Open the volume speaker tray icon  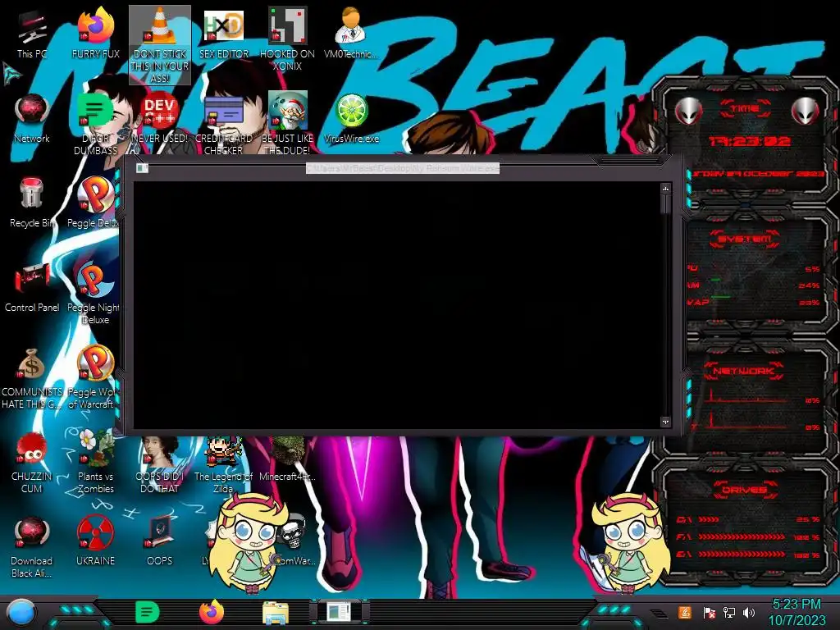coord(749,612)
